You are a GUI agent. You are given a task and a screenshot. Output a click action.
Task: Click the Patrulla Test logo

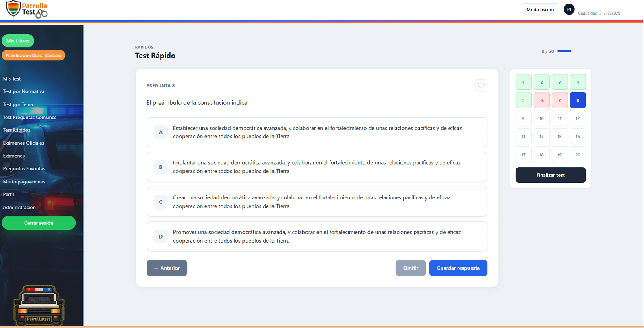pos(27,9)
